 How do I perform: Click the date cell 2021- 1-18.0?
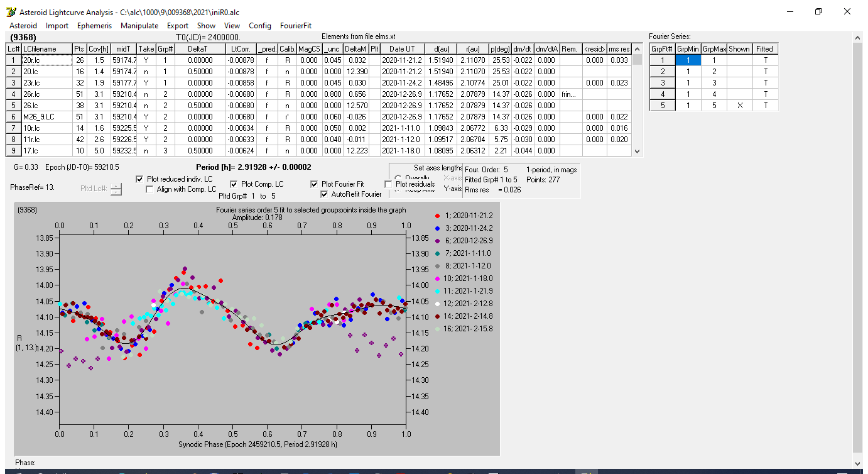click(402, 151)
